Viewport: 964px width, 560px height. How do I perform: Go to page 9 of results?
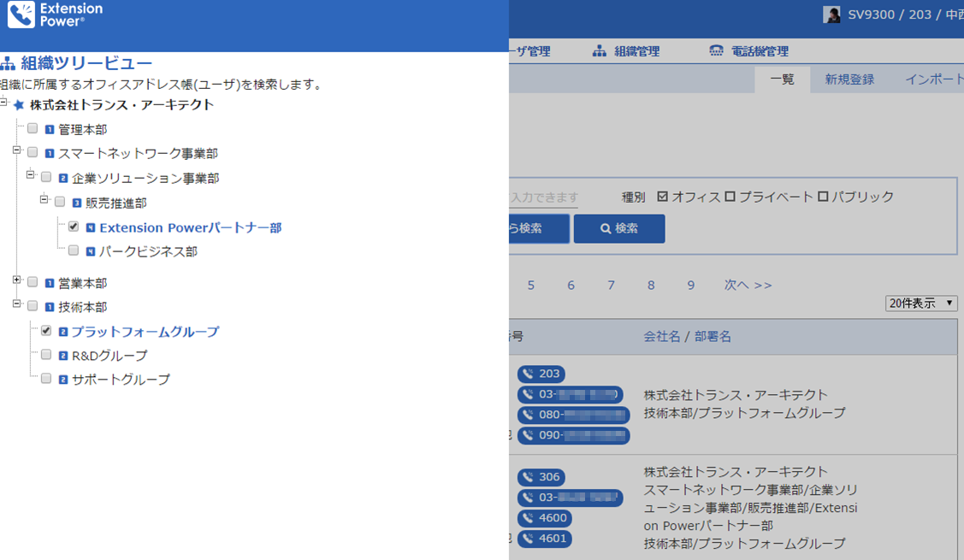coord(690,286)
